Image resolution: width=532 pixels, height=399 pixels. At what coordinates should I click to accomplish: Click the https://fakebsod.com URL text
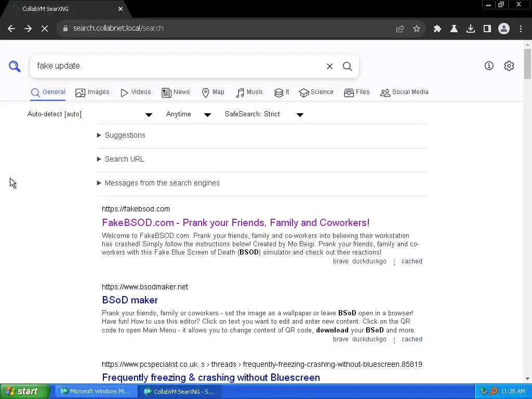pos(136,209)
